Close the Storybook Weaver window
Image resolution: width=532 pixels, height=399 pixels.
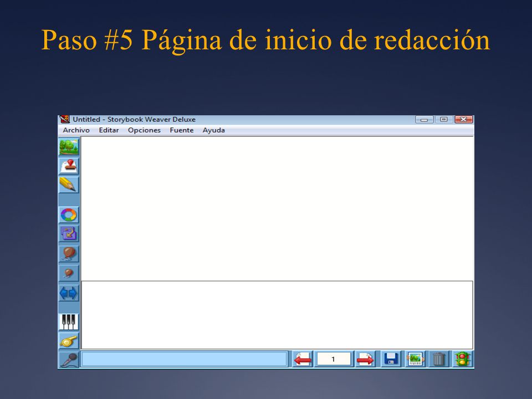point(463,120)
